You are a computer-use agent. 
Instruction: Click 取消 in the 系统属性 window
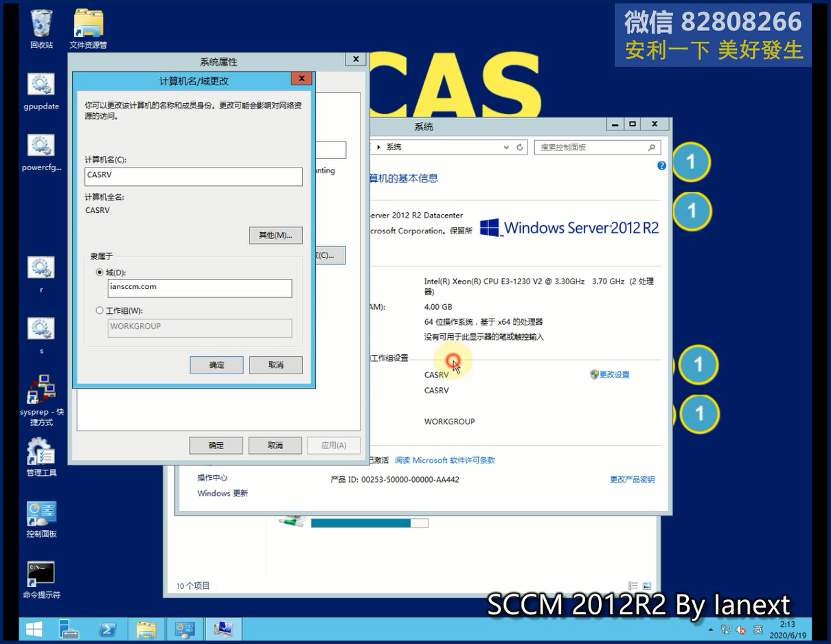(x=275, y=445)
